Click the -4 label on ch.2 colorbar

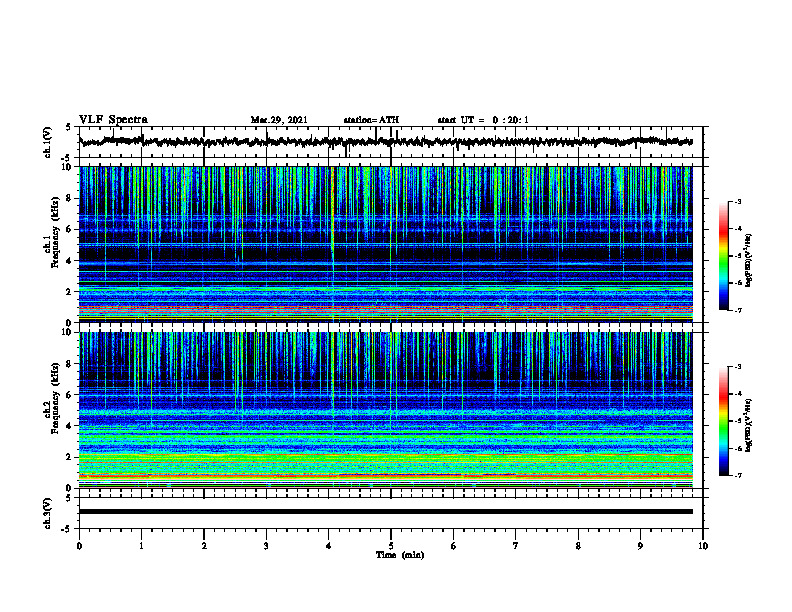click(x=738, y=394)
